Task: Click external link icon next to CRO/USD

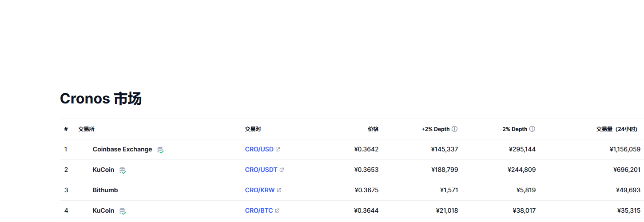Action: tap(278, 150)
